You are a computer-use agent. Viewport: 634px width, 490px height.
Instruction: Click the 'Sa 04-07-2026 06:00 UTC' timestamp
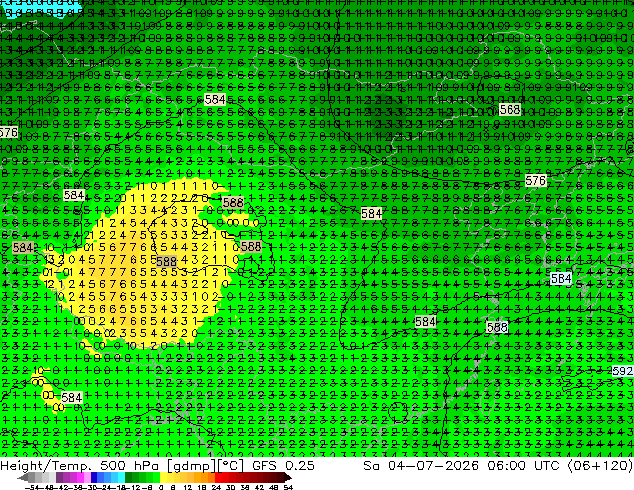click(x=461, y=465)
